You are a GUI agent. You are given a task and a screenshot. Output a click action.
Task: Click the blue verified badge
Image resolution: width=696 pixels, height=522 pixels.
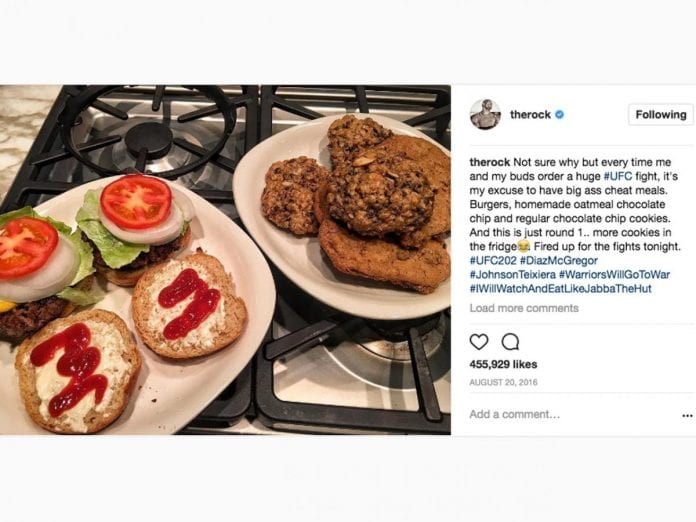[x=560, y=115]
